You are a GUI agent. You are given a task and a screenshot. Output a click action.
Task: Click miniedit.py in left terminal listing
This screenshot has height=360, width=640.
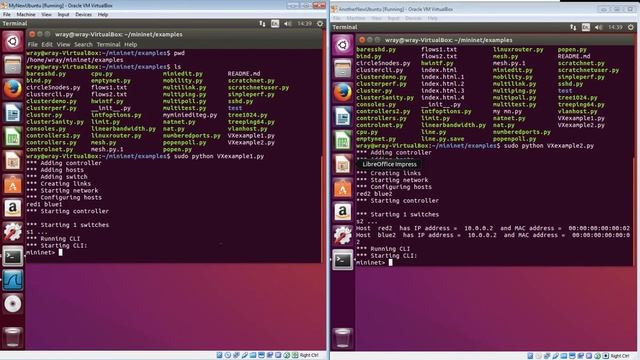[x=182, y=74]
